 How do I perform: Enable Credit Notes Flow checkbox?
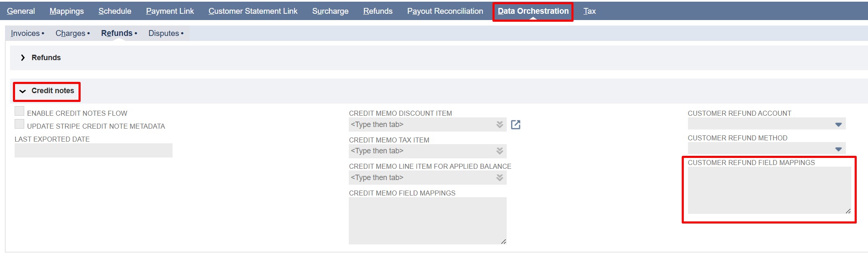tap(19, 111)
